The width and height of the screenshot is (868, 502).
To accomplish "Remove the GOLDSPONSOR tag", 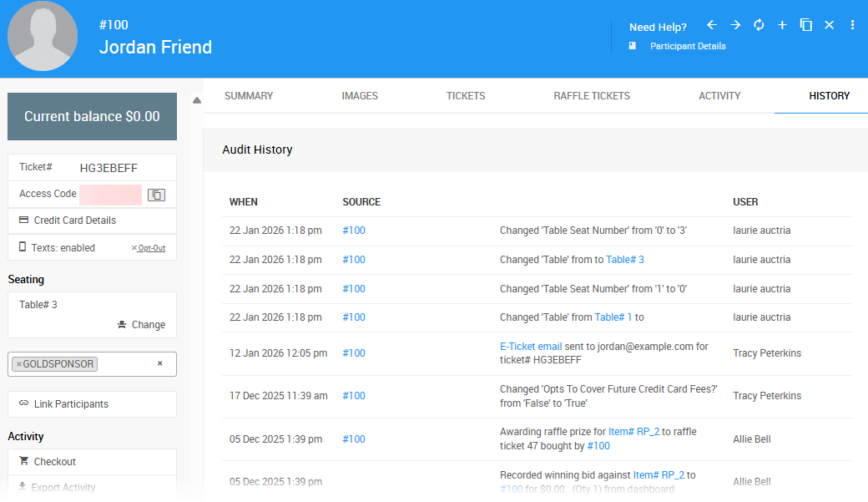I will [19, 364].
